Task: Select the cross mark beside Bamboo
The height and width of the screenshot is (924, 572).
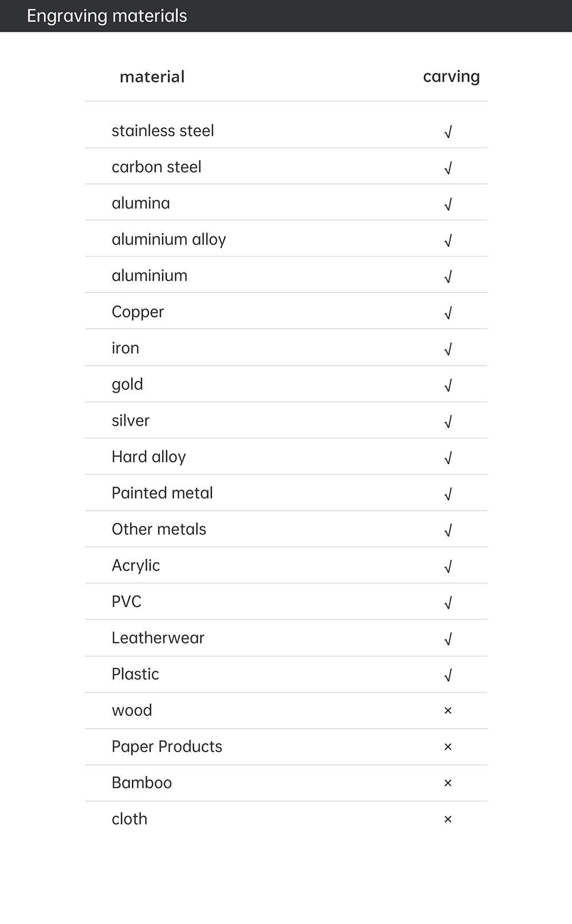Action: 448,783
